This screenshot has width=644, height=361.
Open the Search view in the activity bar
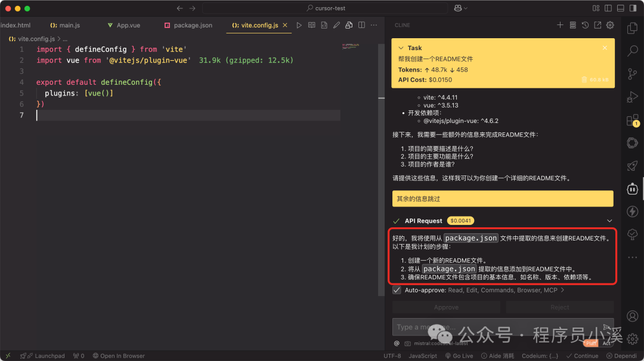pos(632,51)
